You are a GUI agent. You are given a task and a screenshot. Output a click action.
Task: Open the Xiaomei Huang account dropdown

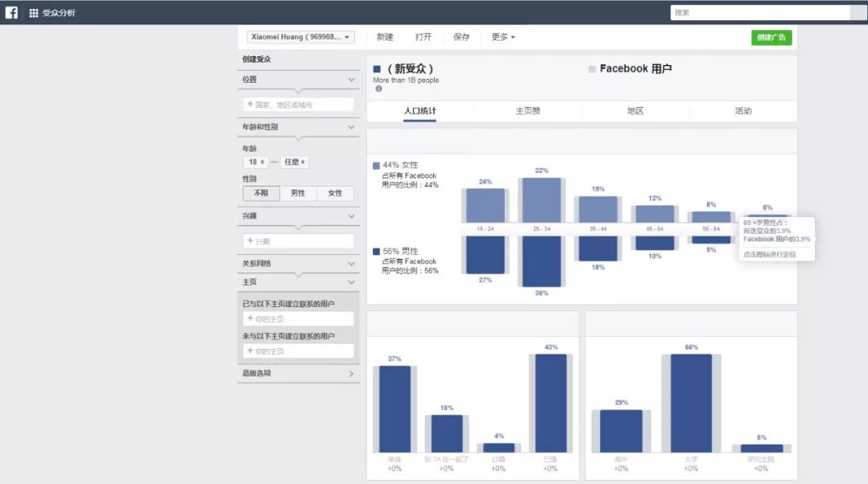301,37
